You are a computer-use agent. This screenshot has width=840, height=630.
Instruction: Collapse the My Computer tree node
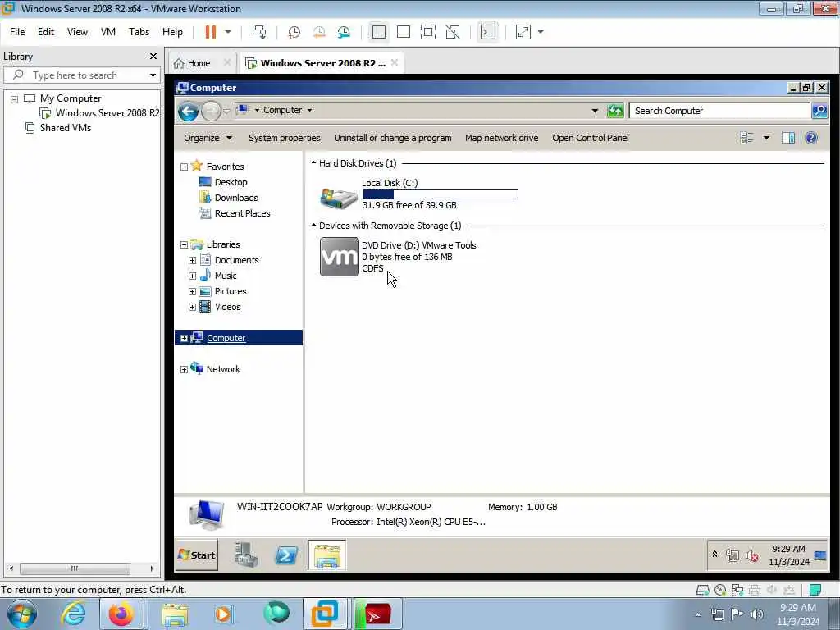click(x=15, y=99)
